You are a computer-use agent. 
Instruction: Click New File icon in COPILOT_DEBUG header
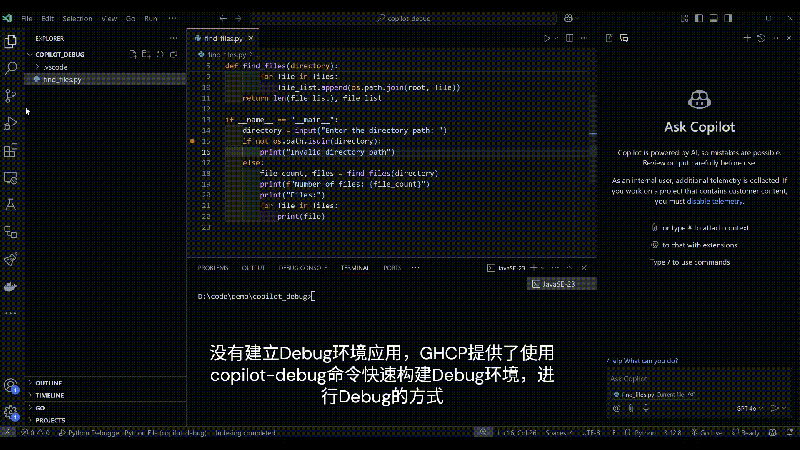point(133,54)
